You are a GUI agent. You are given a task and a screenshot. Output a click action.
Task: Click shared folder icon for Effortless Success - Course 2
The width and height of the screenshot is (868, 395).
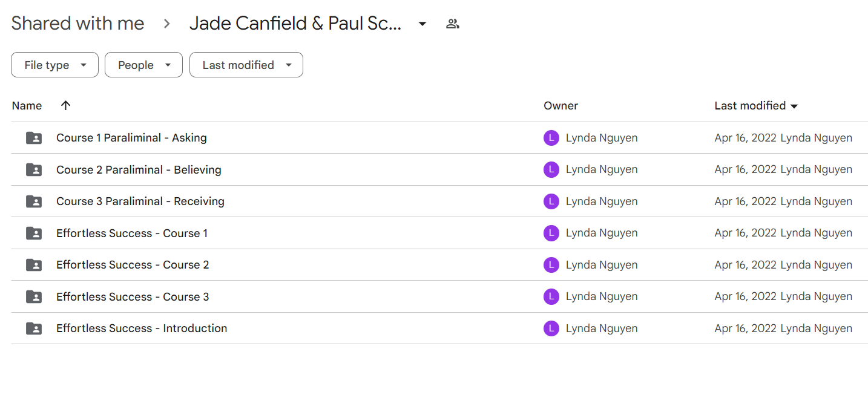coord(34,265)
